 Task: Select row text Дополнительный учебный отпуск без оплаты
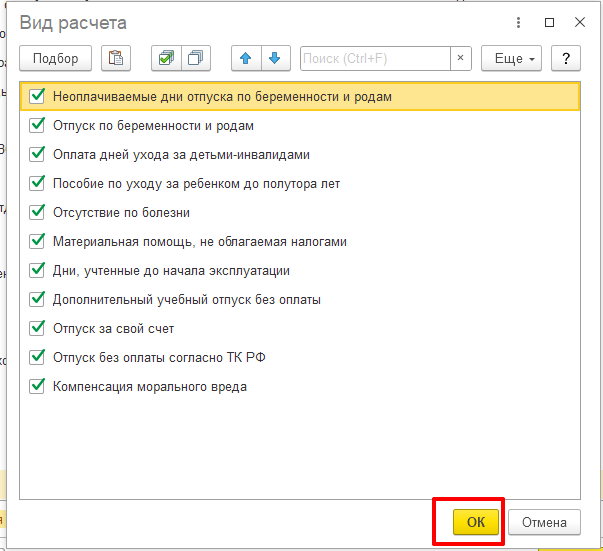187,300
